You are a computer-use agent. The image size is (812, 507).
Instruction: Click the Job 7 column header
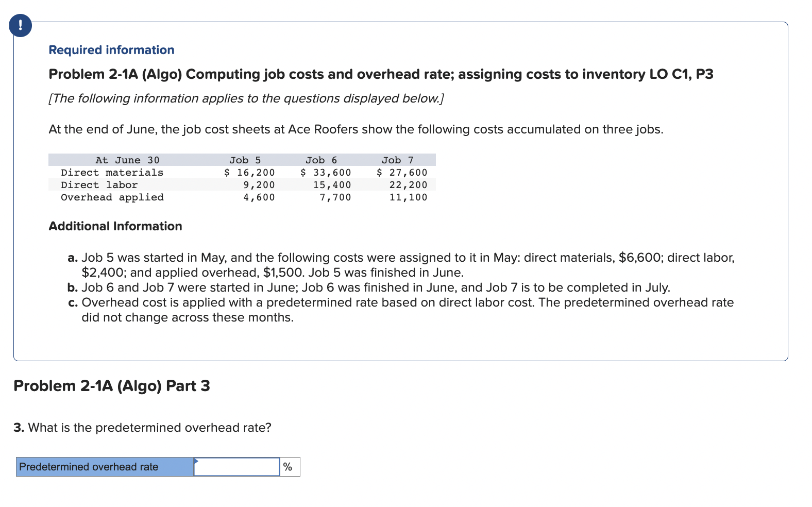(397, 160)
